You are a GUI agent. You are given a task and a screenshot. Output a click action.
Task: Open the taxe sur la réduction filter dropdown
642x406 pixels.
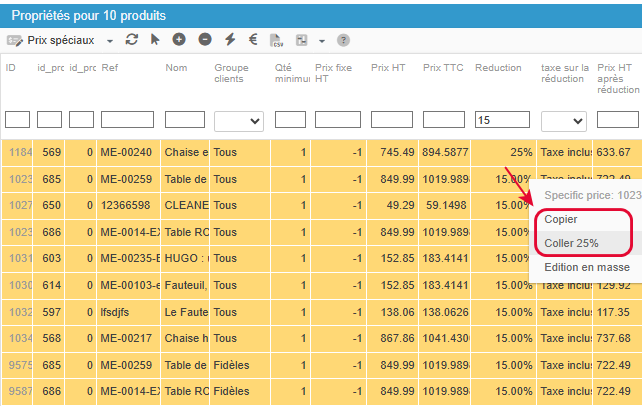pyautogui.click(x=564, y=121)
